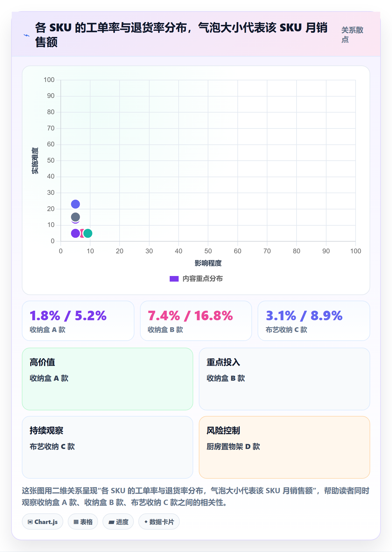Image resolution: width=392 pixels, height=552 pixels.
Task: Select the blue bubble near 23
Action: point(75,204)
